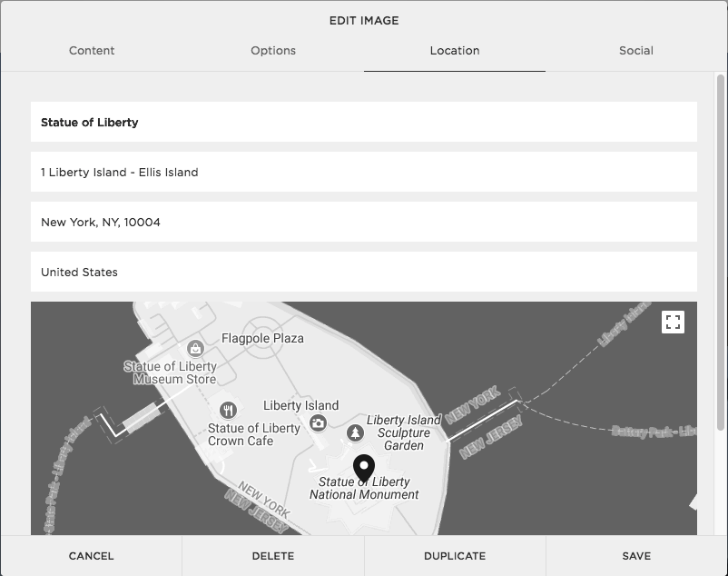This screenshot has height=576, width=728.
Task: Click the Flagpole Plaza label on the map
Action: point(261,338)
